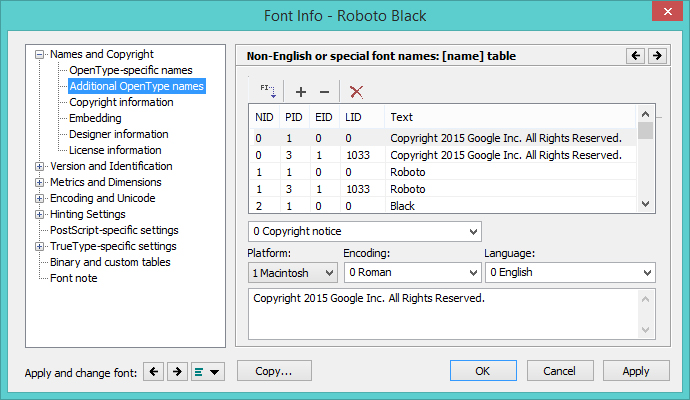Apply and switch to next font arrow
Screen dimensions: 690x400
pyautogui.click(x=176, y=372)
